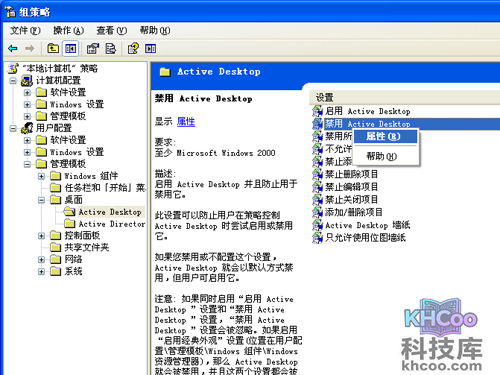Image resolution: width=500 pixels, height=375 pixels.
Task: Click the 计算机配置 computer icon
Action: 27,80
